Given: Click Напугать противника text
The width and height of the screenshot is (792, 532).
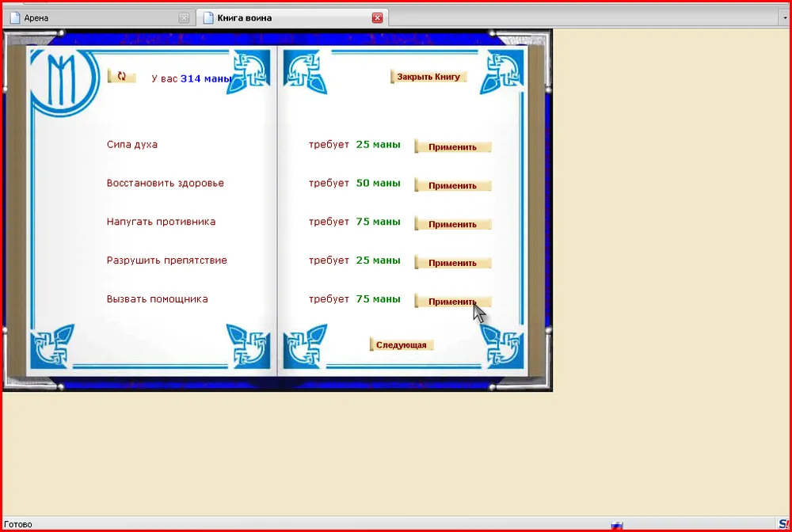Looking at the screenshot, I should (x=161, y=222).
